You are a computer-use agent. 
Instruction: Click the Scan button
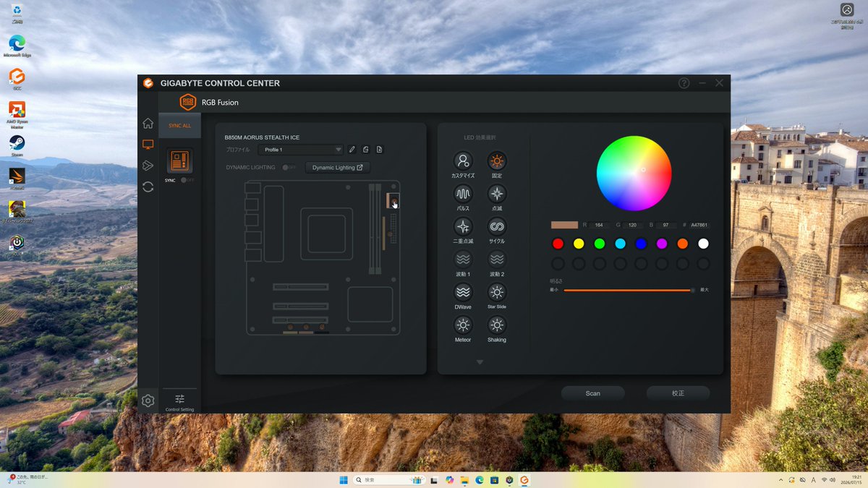pos(593,393)
